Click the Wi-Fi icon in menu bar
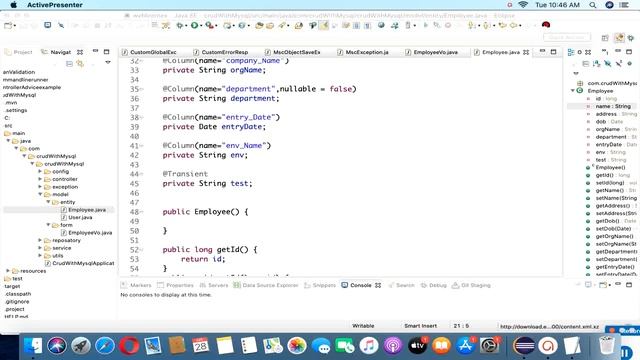The width and height of the screenshot is (640, 360). click(523, 5)
